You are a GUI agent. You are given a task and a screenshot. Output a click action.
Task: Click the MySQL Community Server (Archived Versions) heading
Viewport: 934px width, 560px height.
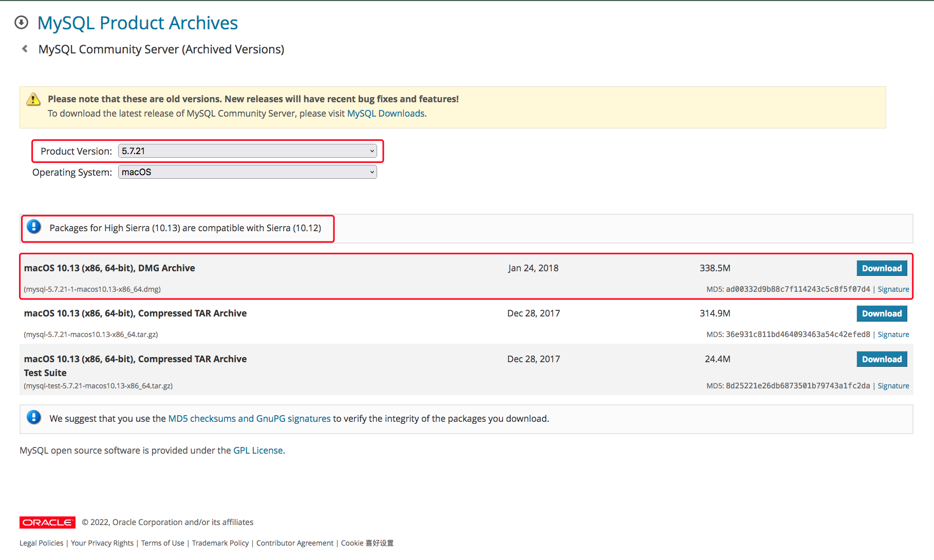161,49
